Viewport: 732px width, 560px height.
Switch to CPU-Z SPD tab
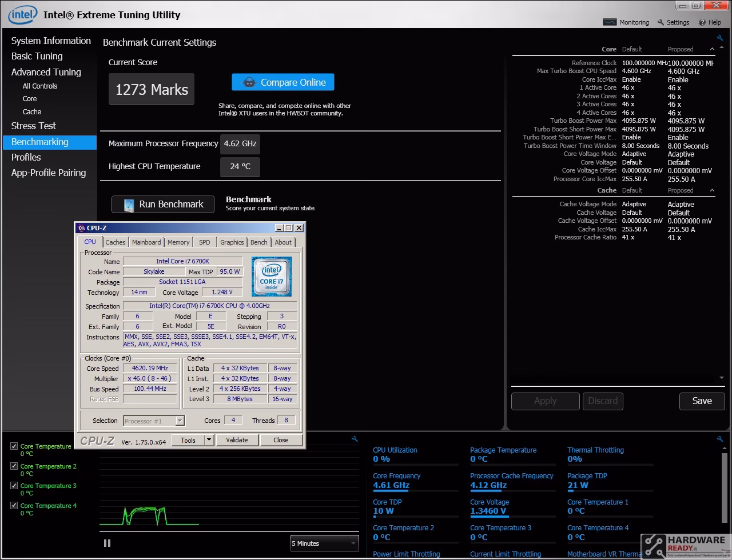[205, 242]
